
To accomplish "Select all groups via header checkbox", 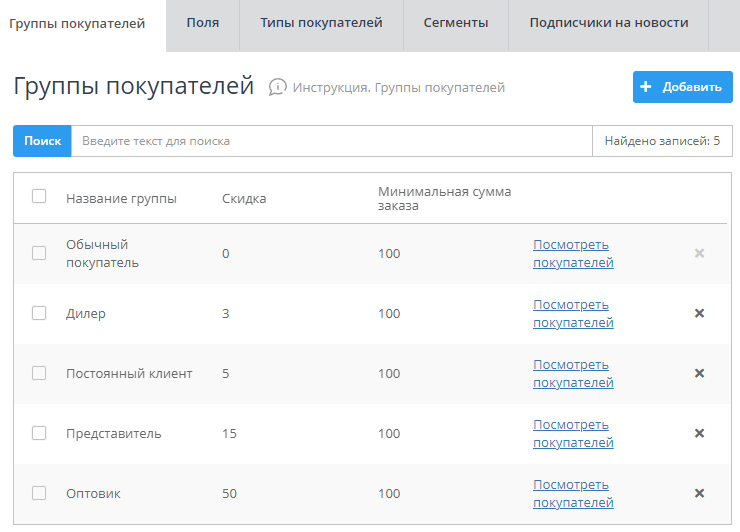I will 39,197.
